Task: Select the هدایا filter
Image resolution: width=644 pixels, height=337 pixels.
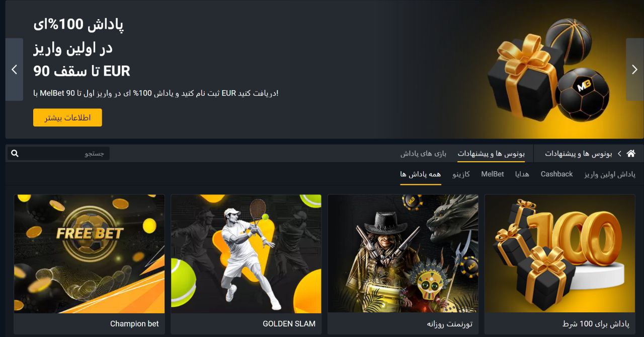Action: 522,174
